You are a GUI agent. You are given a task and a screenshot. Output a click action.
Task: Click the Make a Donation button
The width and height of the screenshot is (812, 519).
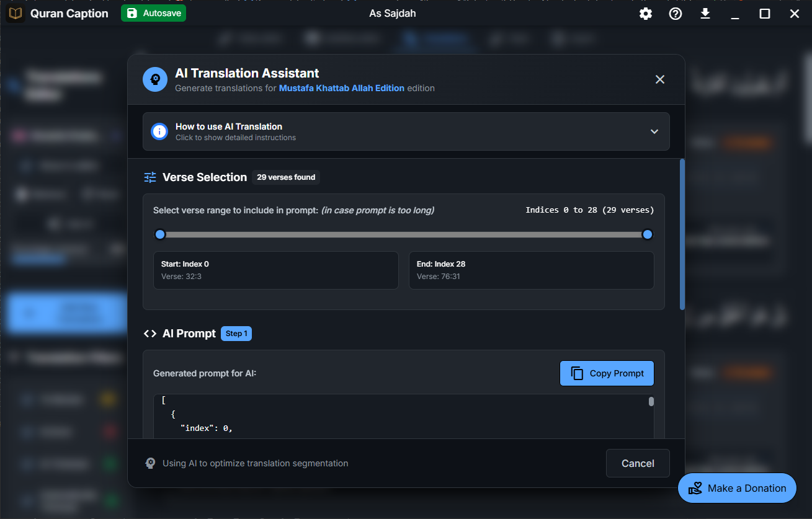737,488
